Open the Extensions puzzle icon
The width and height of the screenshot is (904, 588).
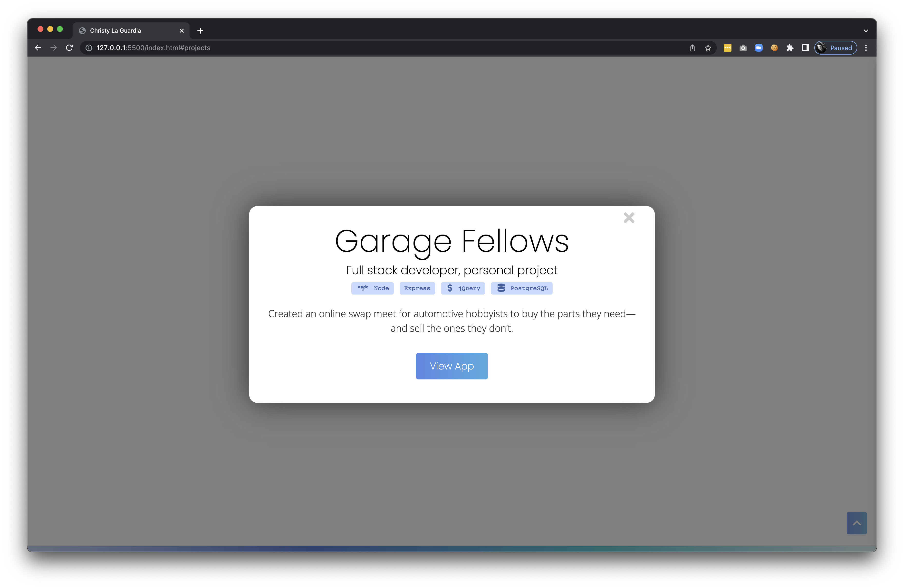coord(790,48)
